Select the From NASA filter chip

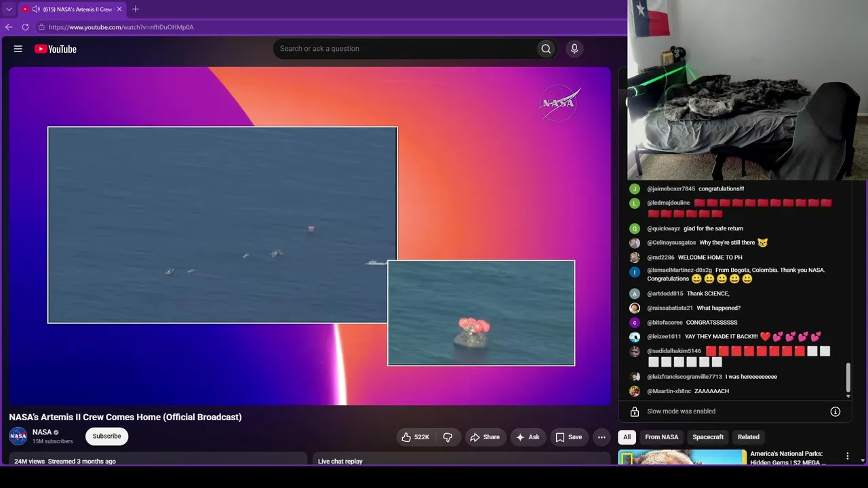(x=662, y=437)
